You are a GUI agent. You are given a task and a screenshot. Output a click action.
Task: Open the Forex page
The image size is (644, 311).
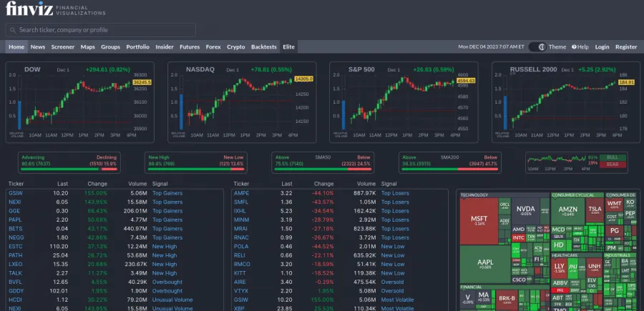coord(213,46)
